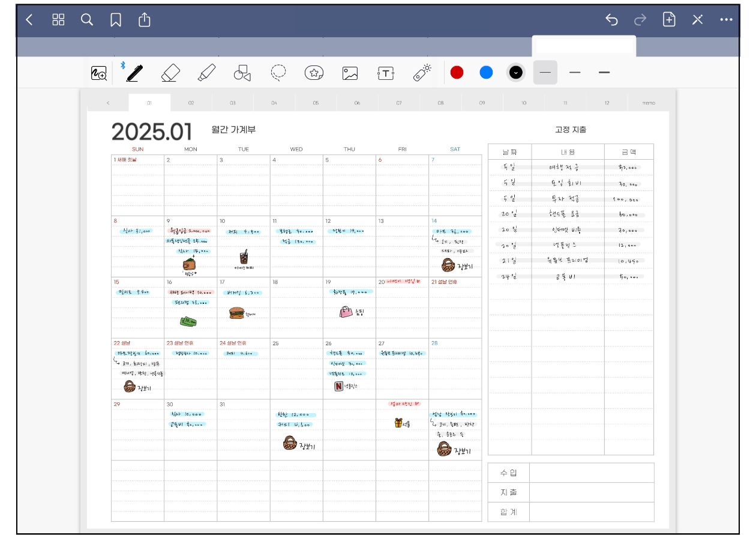Open the 09 month tab
The image size is (756, 535).
click(x=482, y=103)
